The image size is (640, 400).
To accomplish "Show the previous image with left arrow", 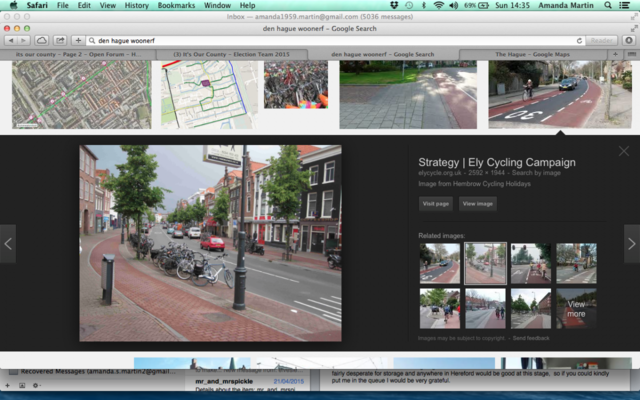I will point(8,243).
